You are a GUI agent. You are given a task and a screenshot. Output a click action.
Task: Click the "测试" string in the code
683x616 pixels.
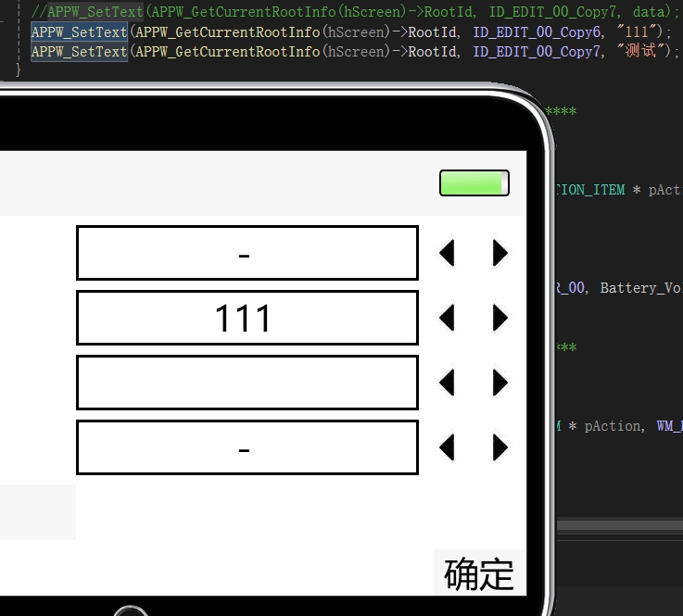point(639,51)
